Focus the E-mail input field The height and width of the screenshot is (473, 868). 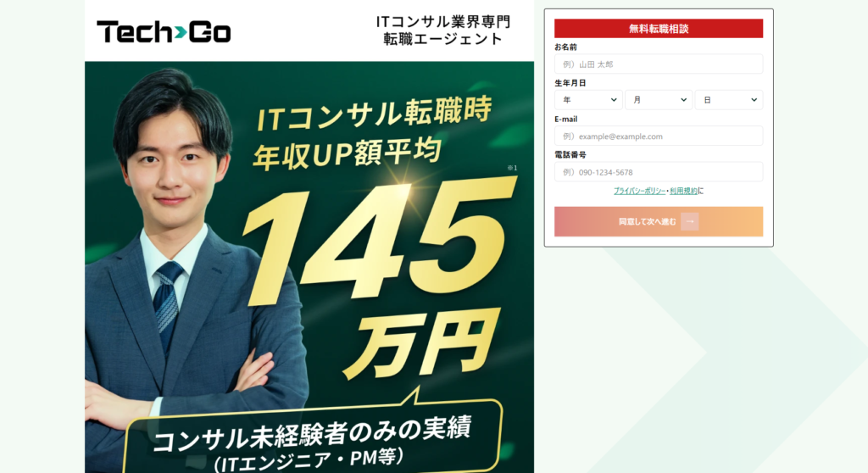pos(659,136)
